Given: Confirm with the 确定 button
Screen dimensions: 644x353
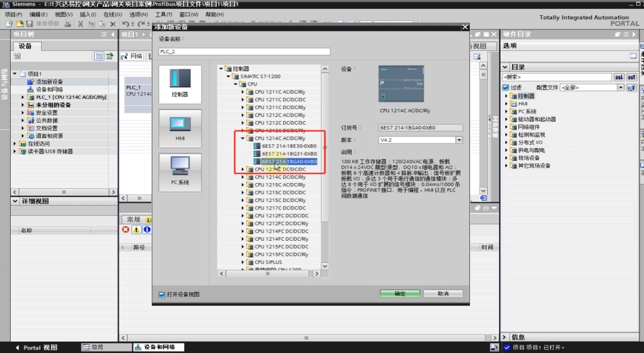Looking at the screenshot, I should click(x=400, y=293).
